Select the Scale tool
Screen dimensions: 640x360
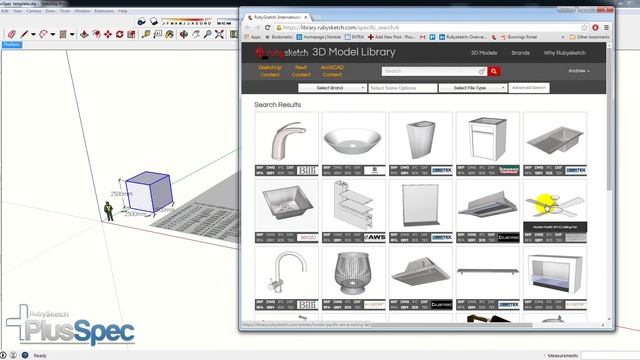(131, 34)
